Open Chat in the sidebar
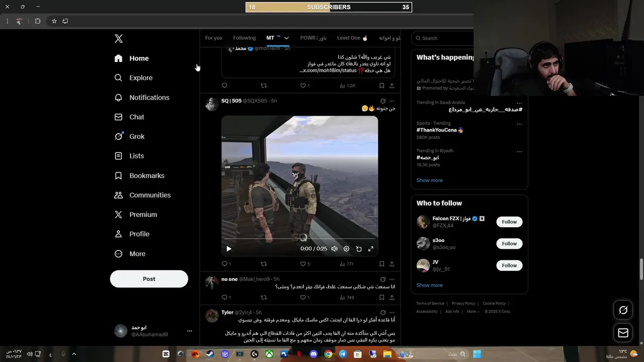The width and height of the screenshot is (644, 362). pos(129,117)
